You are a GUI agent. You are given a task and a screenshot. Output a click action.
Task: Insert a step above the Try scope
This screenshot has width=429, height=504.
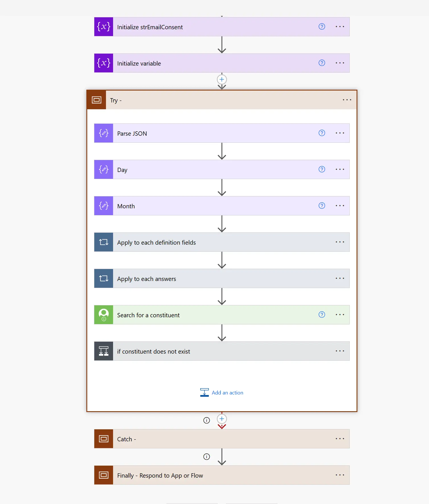coord(222,79)
